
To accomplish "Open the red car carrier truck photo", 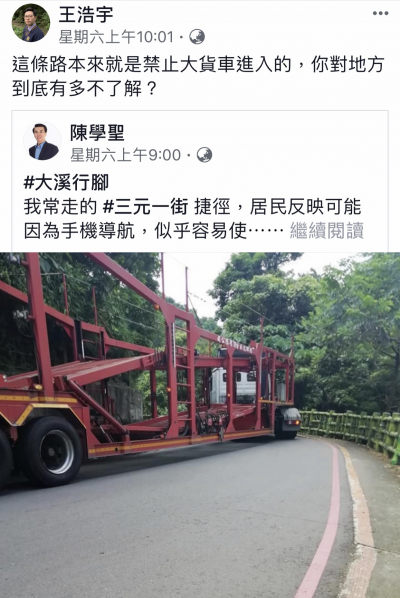I will point(200,425).
